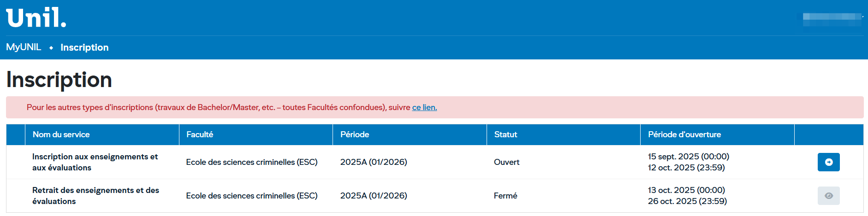Click the diamond breadcrumb separator
868x216 pixels.
click(x=51, y=48)
